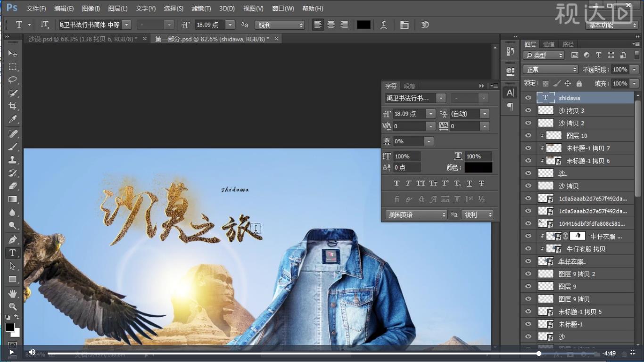Click the text color swatch in Character panel
The height and width of the screenshot is (362, 644).
[x=478, y=167]
